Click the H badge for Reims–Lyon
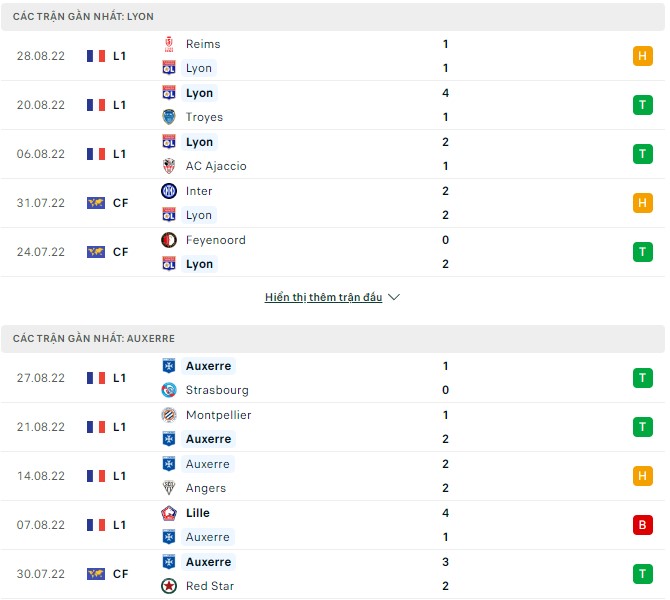This screenshot has width=670, height=600. click(642, 56)
